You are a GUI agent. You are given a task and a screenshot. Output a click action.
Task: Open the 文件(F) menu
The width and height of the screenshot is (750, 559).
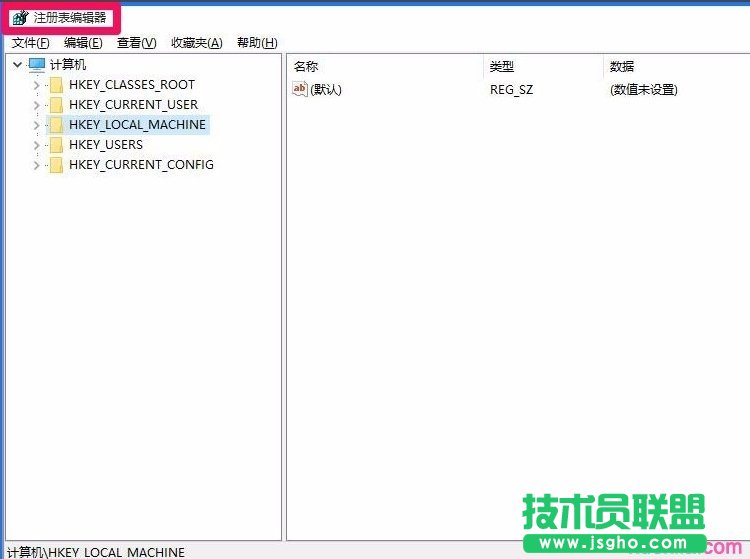(30, 43)
